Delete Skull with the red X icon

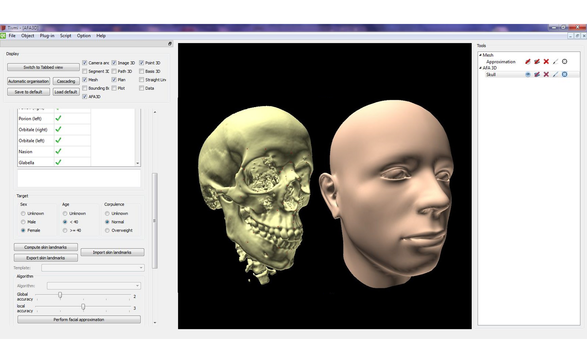click(546, 74)
